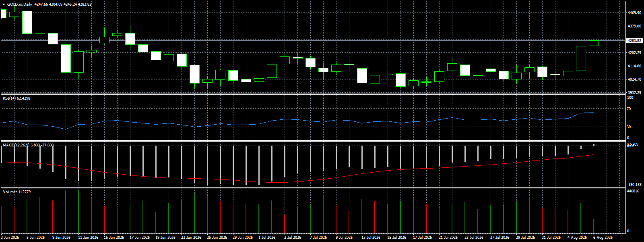This screenshot has width=644, height=242.
Task: Click the -130.158 MACD scale value
Action: pos(634,185)
